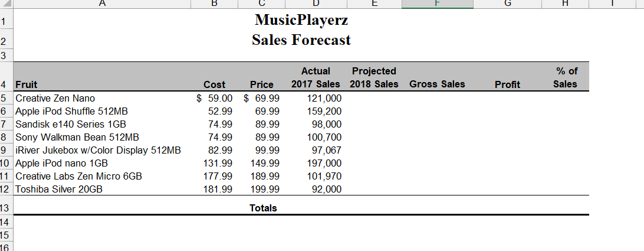This screenshot has height=251, width=644.
Task: Select the Projected 2018 Sales header
Action: 374,77
